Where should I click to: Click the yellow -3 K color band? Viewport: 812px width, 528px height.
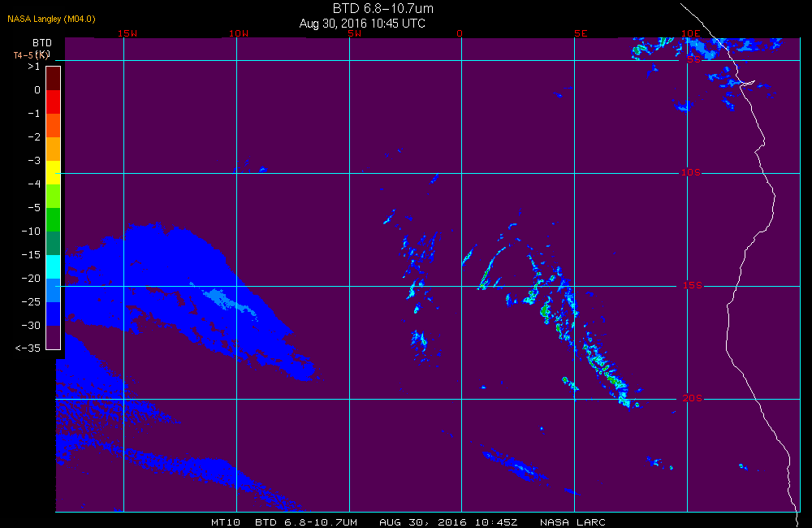(54, 172)
